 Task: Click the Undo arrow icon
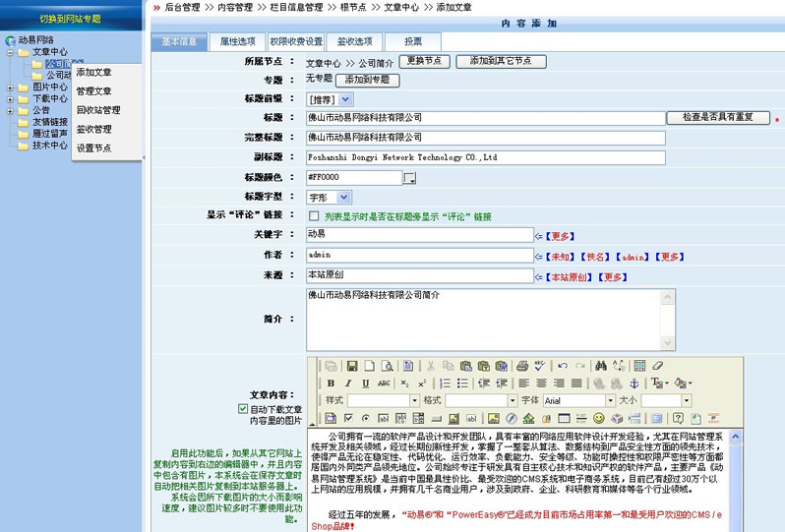[563, 366]
